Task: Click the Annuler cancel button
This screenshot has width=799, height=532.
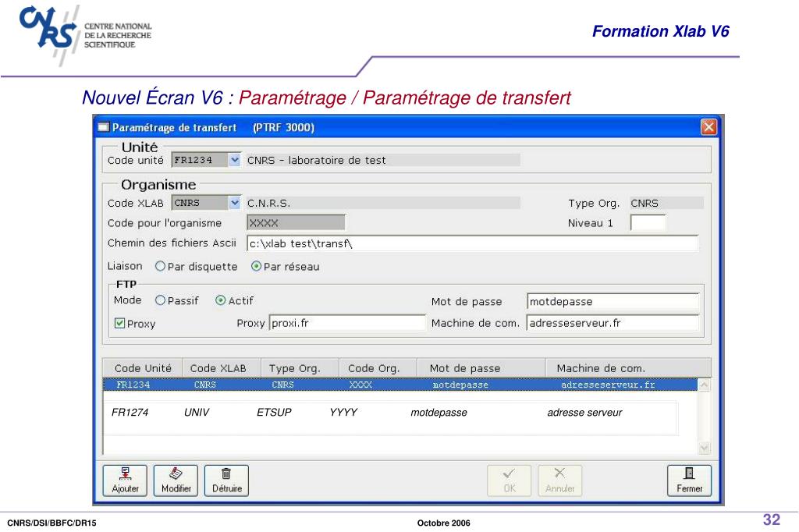Action: [x=560, y=480]
